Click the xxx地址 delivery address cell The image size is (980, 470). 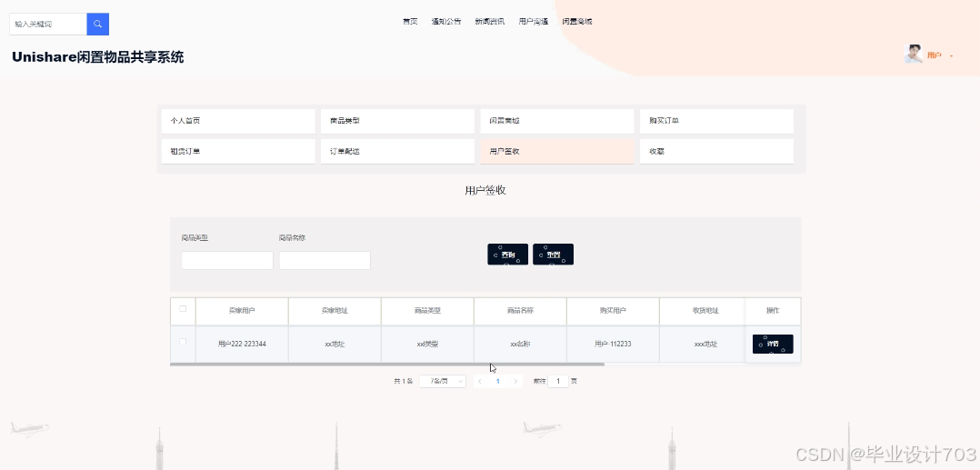(x=705, y=344)
